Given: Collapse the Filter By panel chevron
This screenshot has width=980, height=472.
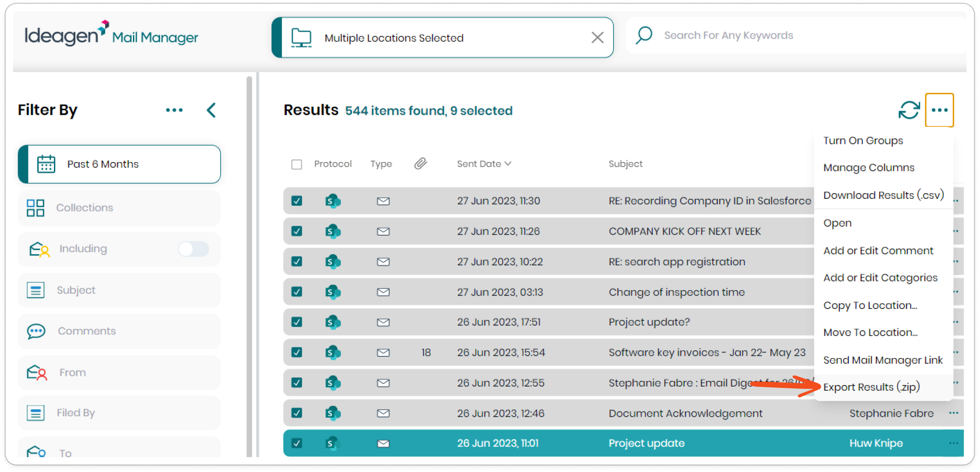Looking at the screenshot, I should (212, 110).
